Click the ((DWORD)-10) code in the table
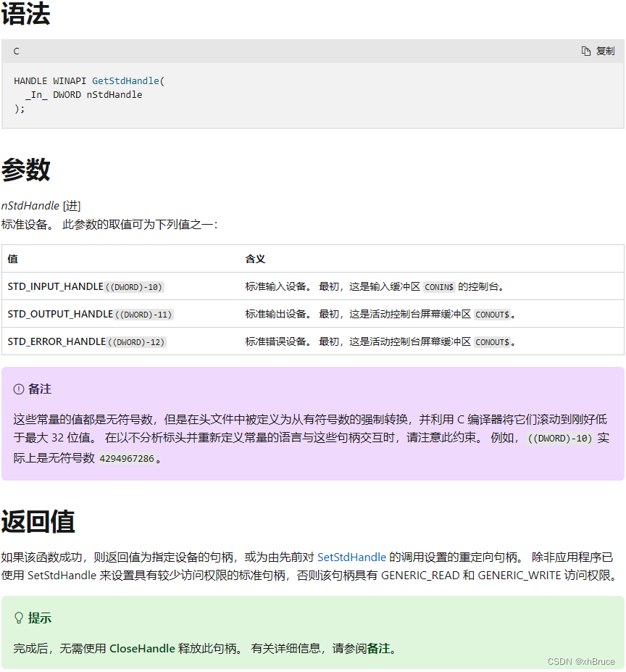 coord(134,287)
